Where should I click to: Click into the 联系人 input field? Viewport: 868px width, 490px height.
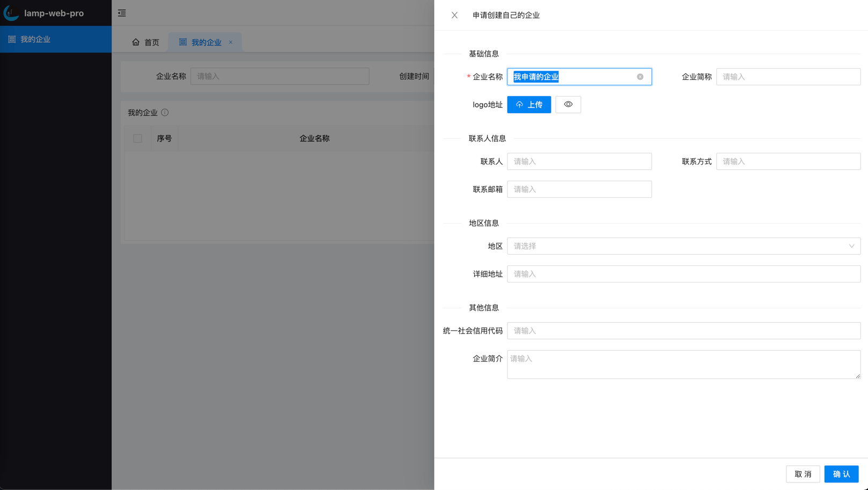pos(579,161)
